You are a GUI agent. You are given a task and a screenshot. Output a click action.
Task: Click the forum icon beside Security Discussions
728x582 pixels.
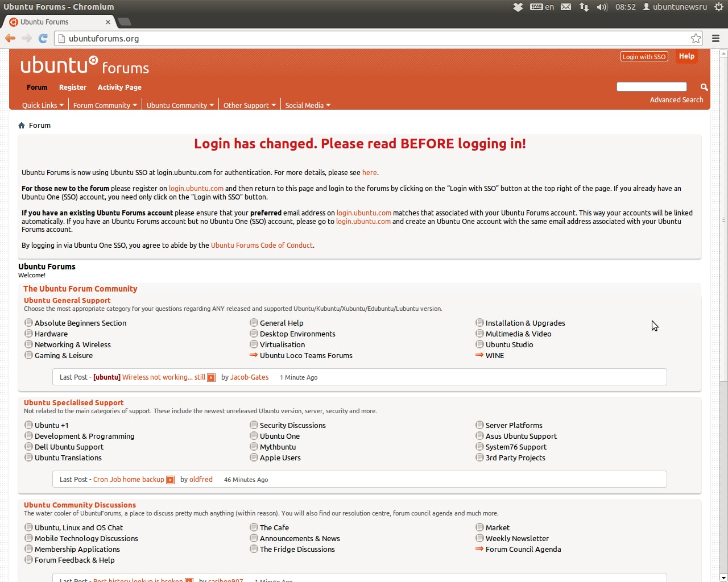(x=254, y=425)
